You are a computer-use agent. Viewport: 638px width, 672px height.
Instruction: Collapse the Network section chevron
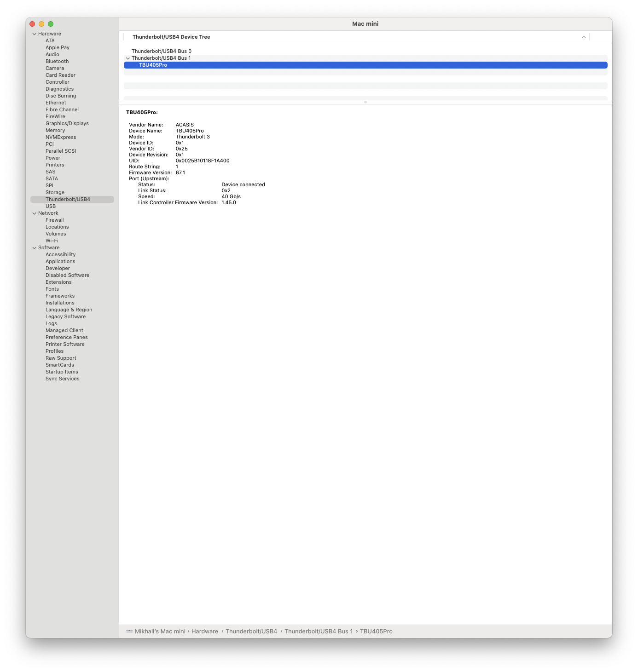[x=34, y=213]
